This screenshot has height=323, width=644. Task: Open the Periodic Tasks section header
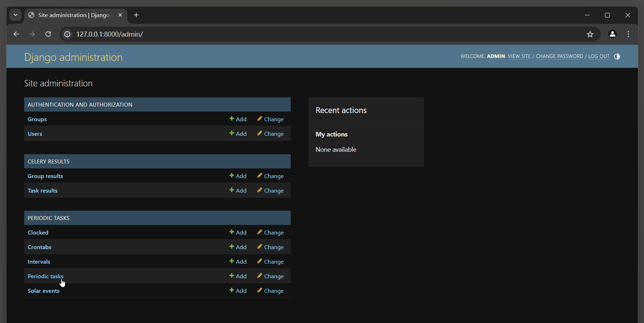tap(49, 218)
